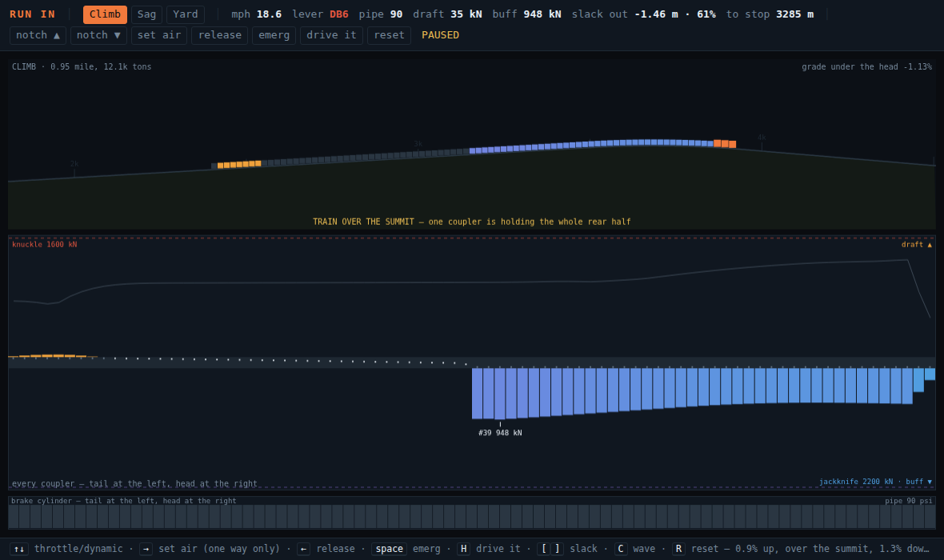The width and height of the screenshot is (944, 560).
Task: Click the RUN IN title
Action: pyautogui.click(x=33, y=14)
